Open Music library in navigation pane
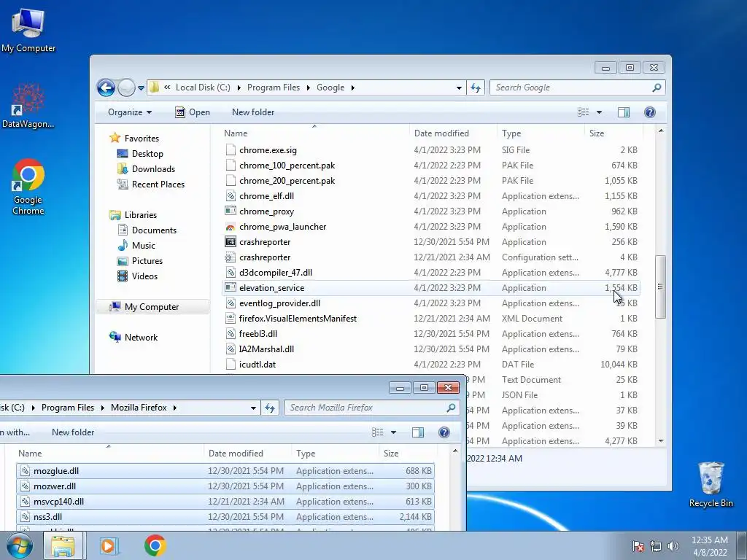 [136, 246]
